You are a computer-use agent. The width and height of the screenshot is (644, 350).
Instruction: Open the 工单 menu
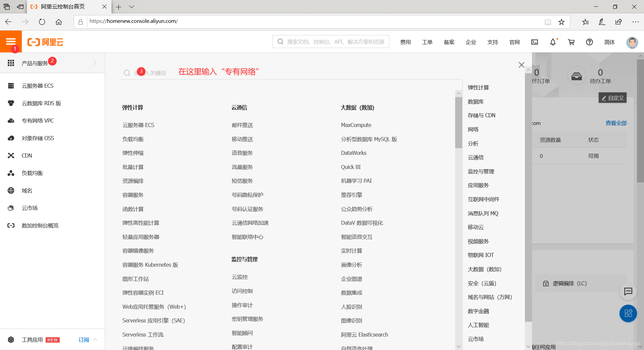(x=427, y=42)
